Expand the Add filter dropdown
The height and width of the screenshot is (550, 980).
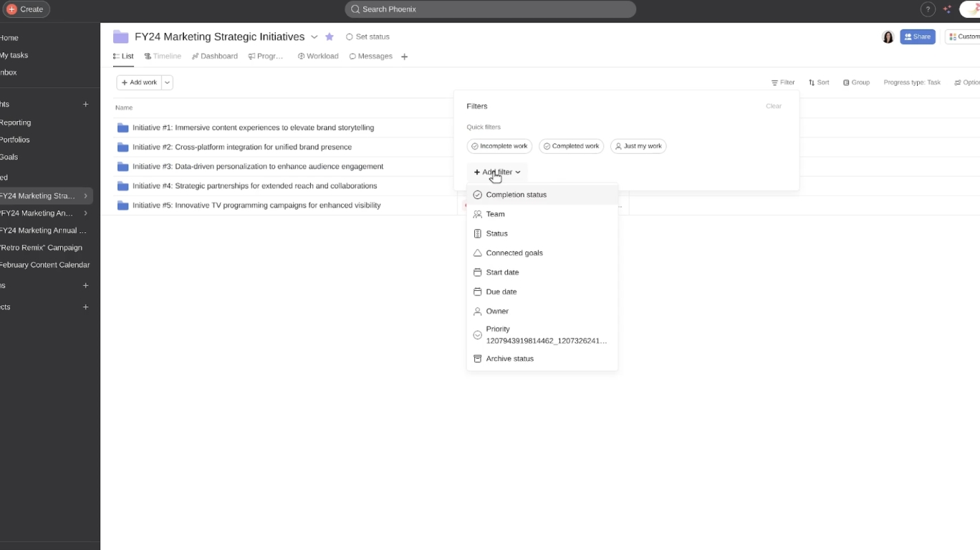pos(496,172)
